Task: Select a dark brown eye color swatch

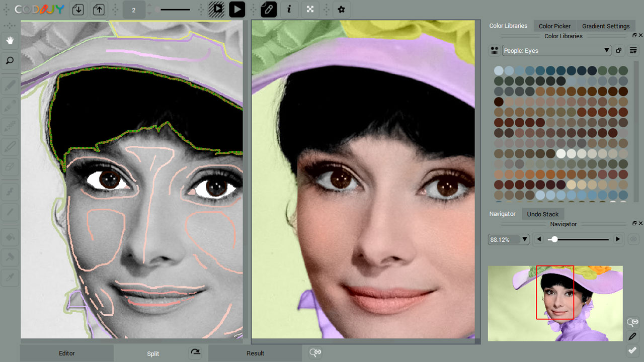Action: tap(498, 102)
